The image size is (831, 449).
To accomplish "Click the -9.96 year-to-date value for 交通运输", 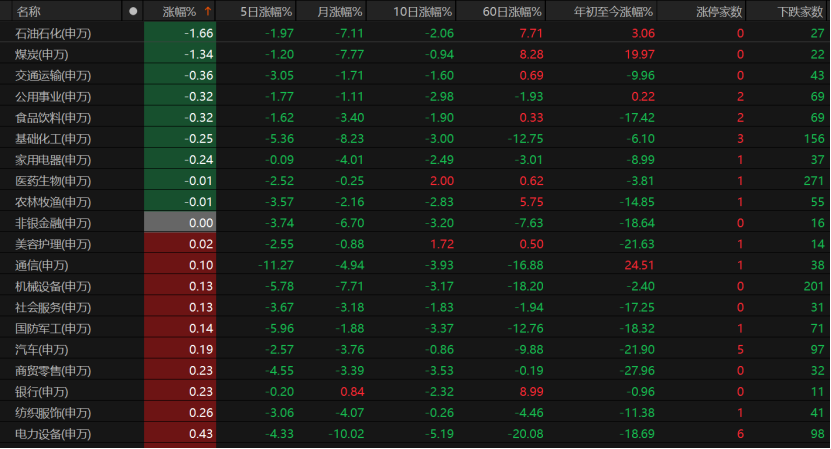I will pos(640,75).
